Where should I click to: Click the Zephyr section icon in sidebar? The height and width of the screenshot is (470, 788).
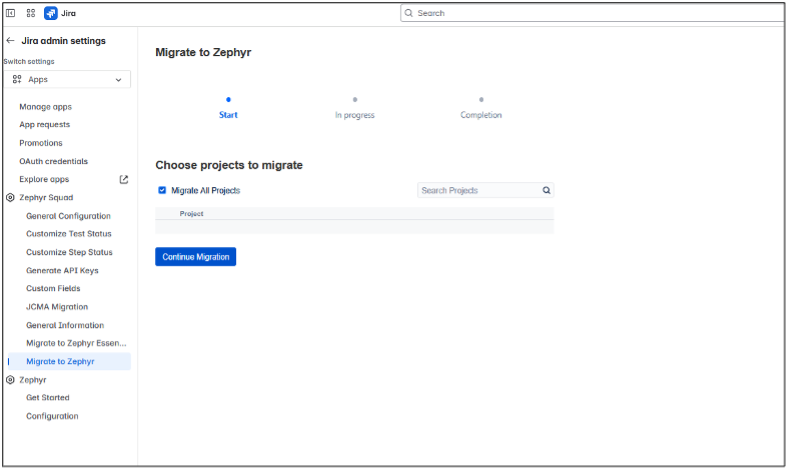click(10, 380)
